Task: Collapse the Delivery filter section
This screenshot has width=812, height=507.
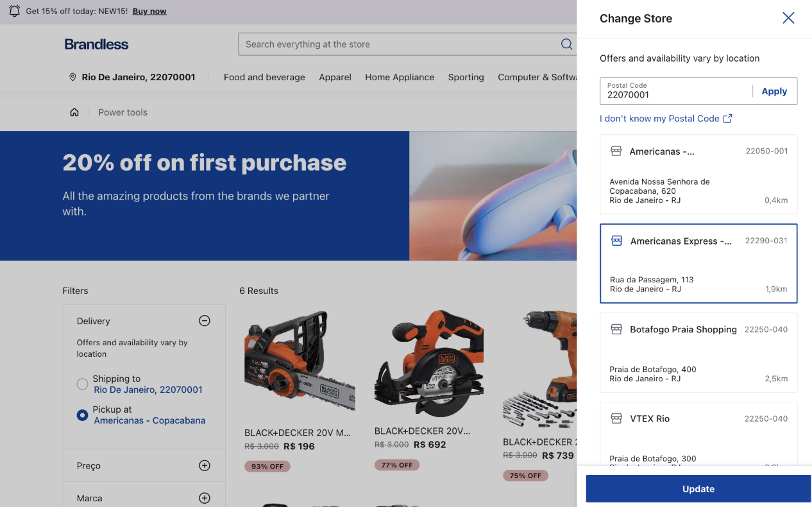Action: coord(205,321)
